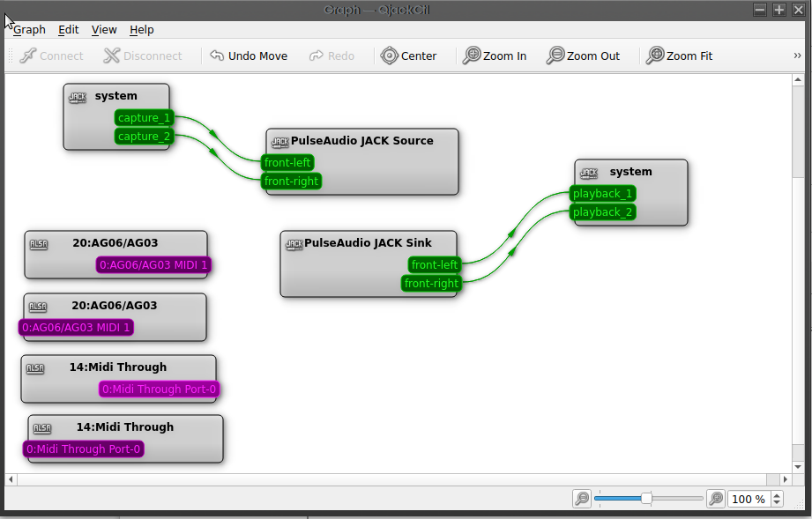Select PulseAudio JACK Sink front-left port
Image resolution: width=812 pixels, height=519 pixels.
(x=435, y=265)
